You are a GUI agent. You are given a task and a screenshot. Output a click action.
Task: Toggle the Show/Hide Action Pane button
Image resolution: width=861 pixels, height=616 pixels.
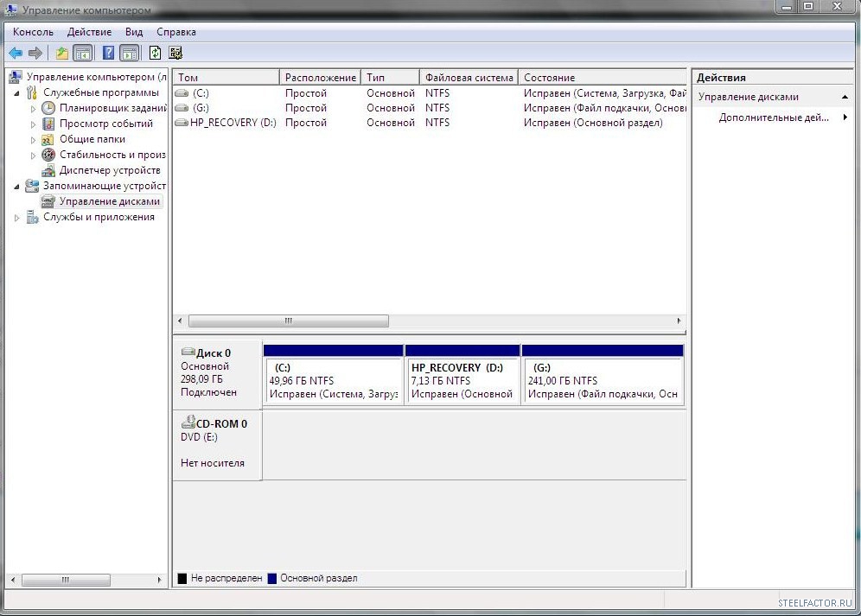point(130,53)
